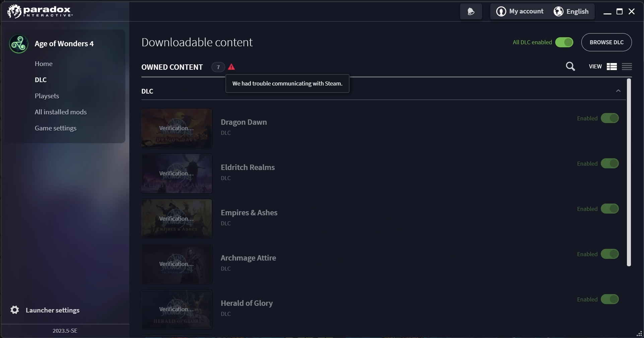The width and height of the screenshot is (644, 338).
Task: Disable the Eldritch Realms DLC toggle
Action: coord(609,163)
